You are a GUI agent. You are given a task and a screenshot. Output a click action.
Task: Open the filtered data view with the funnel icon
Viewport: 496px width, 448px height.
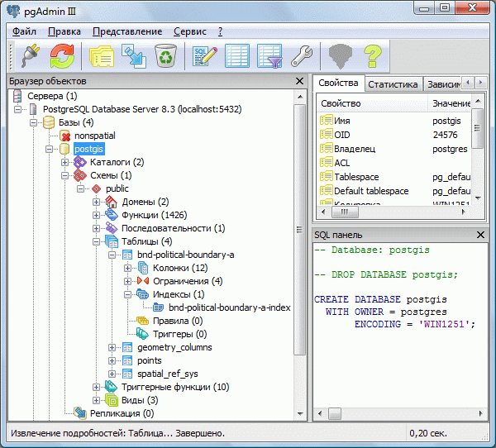(269, 56)
